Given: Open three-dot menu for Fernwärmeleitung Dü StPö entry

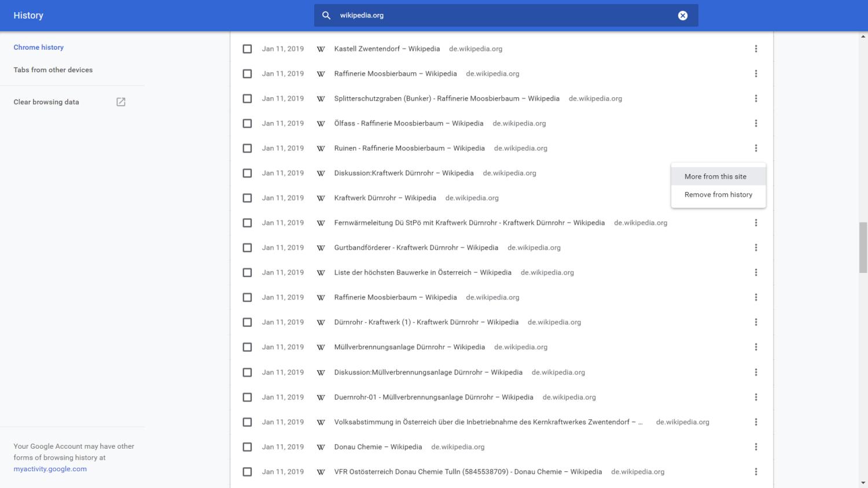Looking at the screenshot, I should [x=756, y=223].
